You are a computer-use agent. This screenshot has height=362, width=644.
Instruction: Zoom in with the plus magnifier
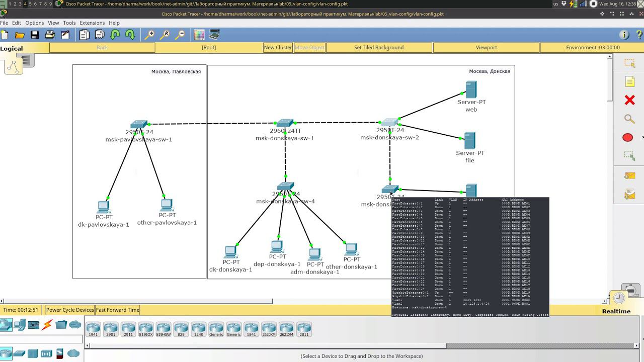click(149, 35)
